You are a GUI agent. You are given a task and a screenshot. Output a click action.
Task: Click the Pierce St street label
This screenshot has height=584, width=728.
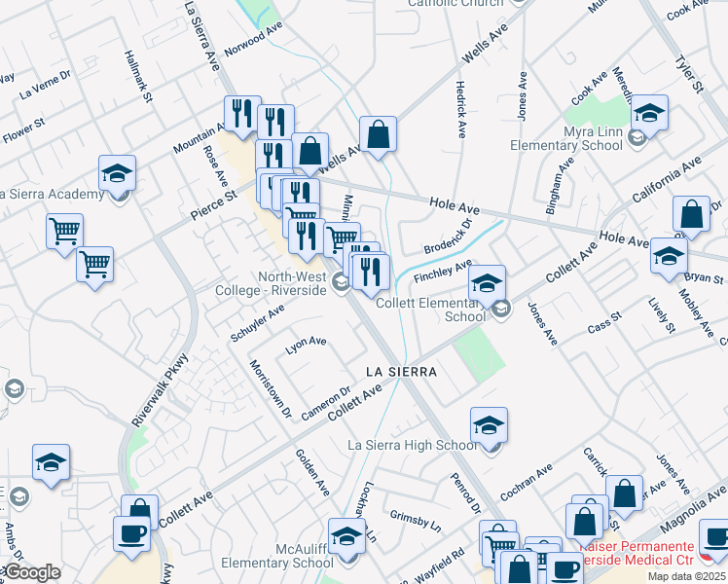click(x=213, y=205)
